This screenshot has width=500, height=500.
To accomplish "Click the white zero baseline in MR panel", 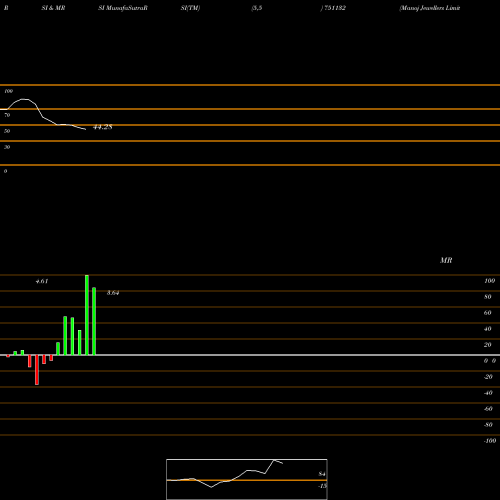I will (250, 355).
